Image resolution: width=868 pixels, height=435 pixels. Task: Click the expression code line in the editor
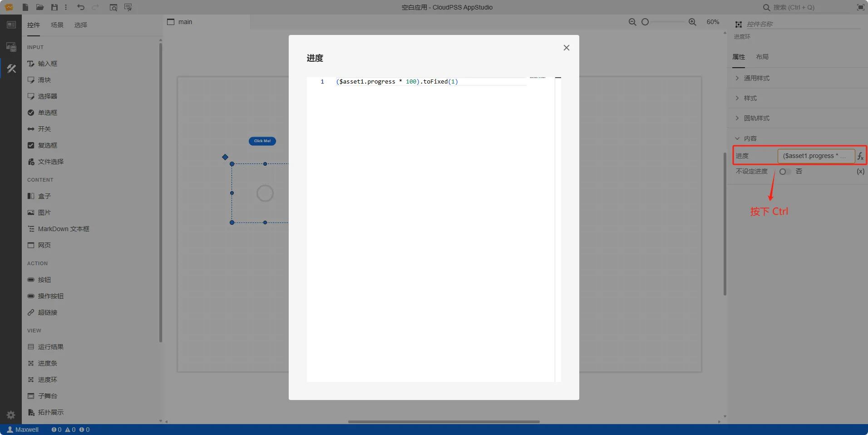click(397, 82)
